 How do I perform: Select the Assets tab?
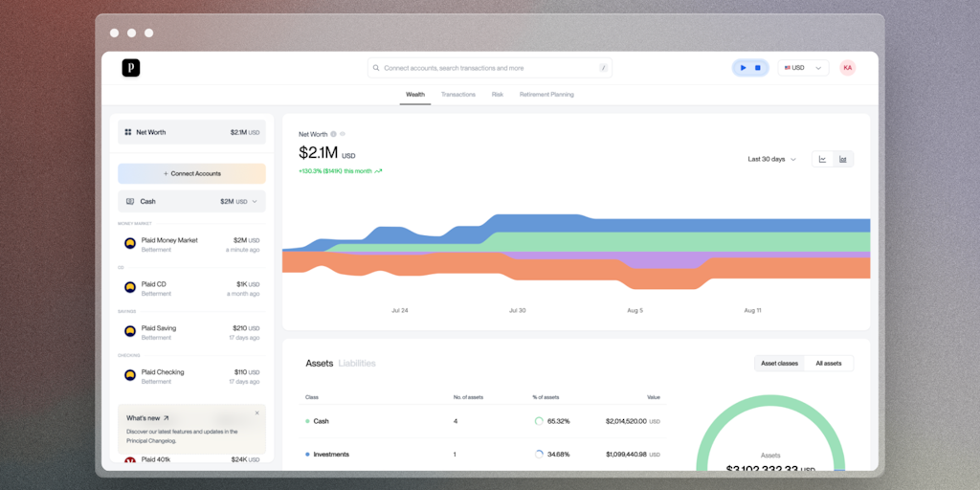point(320,363)
